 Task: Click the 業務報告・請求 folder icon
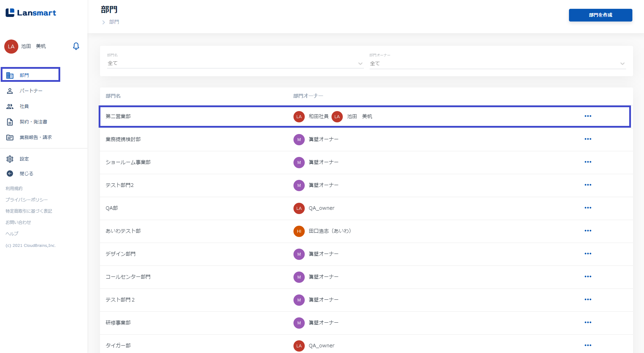10,138
